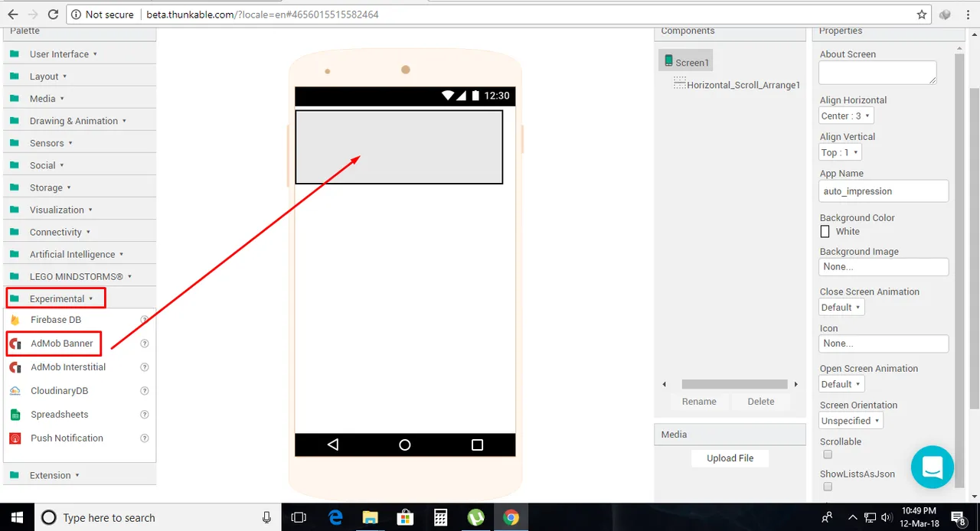Open the Windows Start menu
This screenshot has width=980, height=531.
point(17,517)
